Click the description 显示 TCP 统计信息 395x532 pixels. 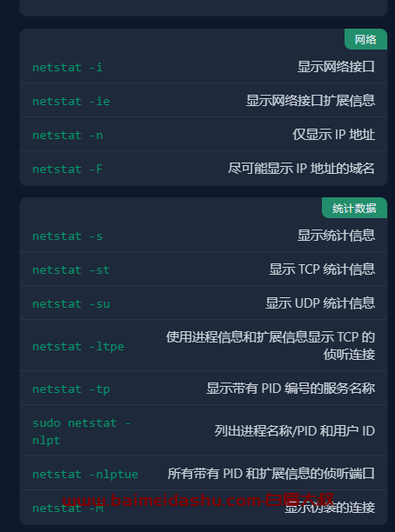coord(322,269)
